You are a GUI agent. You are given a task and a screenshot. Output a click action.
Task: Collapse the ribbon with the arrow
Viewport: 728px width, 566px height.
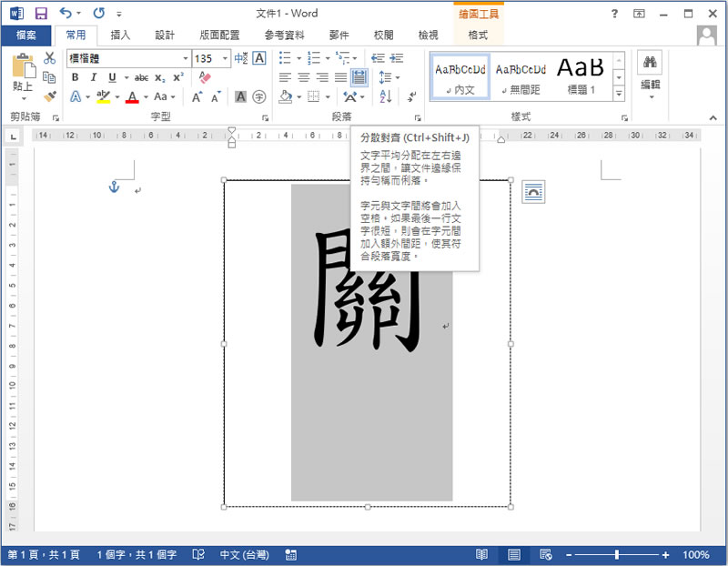click(x=713, y=118)
